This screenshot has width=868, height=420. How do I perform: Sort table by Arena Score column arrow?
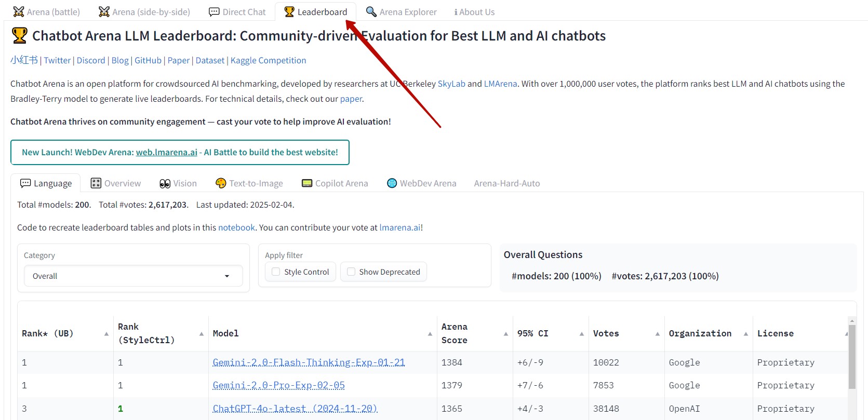505,334
